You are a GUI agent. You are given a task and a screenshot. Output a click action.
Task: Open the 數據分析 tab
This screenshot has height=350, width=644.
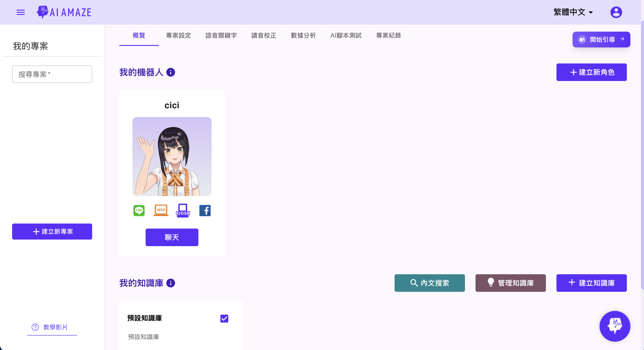click(303, 35)
